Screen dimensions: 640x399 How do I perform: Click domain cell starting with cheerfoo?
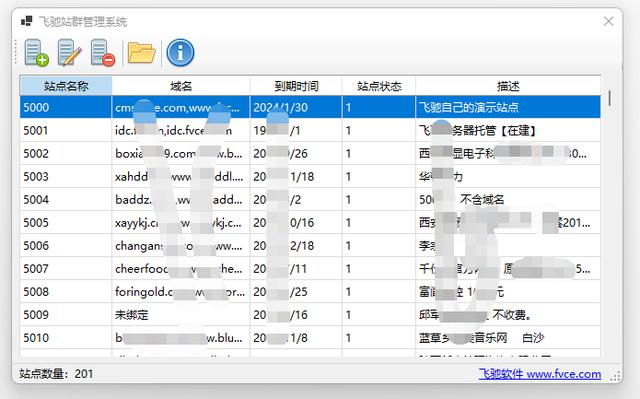[180, 269]
